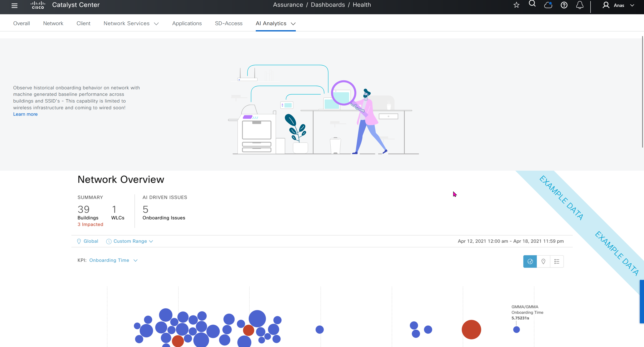Screen dimensions: 644x347
Task: Click the favorites star icon
Action: click(x=517, y=5)
